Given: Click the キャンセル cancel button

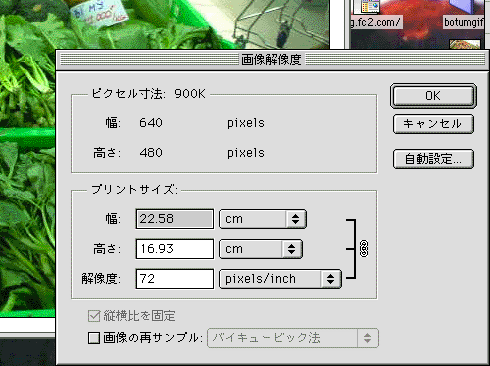Looking at the screenshot, I should coord(433,124).
